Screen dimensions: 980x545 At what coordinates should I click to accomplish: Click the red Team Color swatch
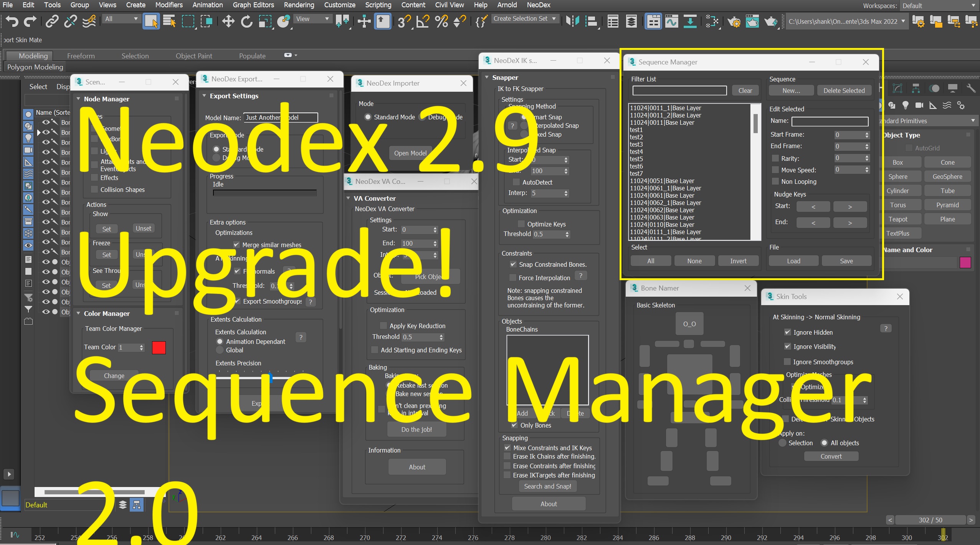(159, 347)
